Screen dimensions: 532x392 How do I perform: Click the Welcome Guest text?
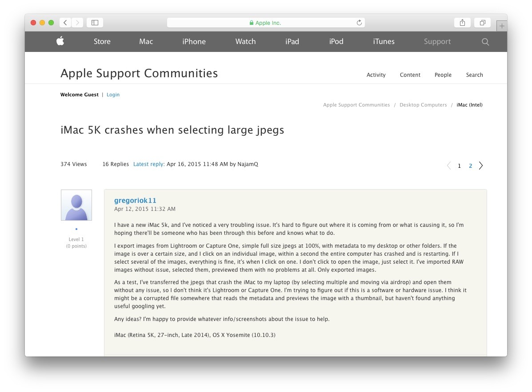coord(80,95)
